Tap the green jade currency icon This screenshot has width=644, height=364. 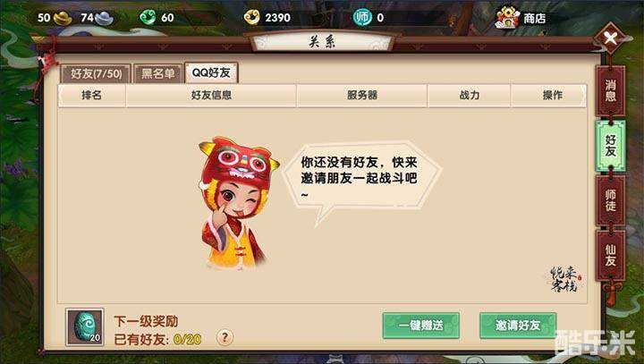click(x=148, y=17)
